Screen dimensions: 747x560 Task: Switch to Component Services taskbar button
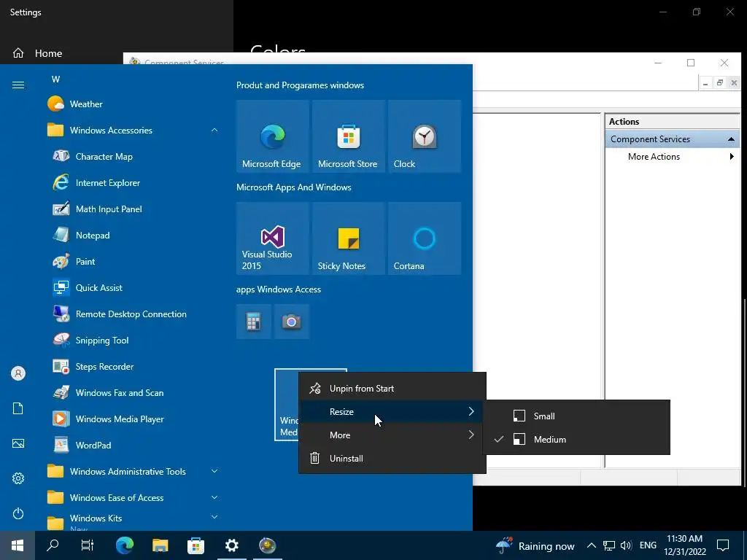pyautogui.click(x=267, y=545)
